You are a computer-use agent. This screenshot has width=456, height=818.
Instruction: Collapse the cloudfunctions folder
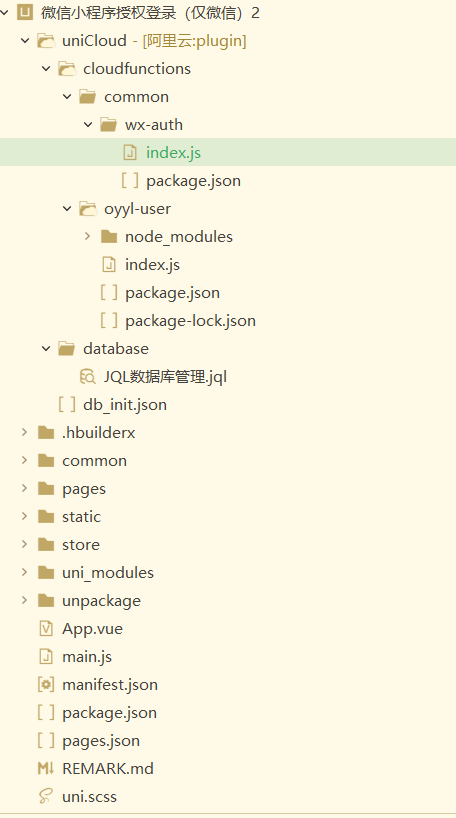tap(46, 69)
